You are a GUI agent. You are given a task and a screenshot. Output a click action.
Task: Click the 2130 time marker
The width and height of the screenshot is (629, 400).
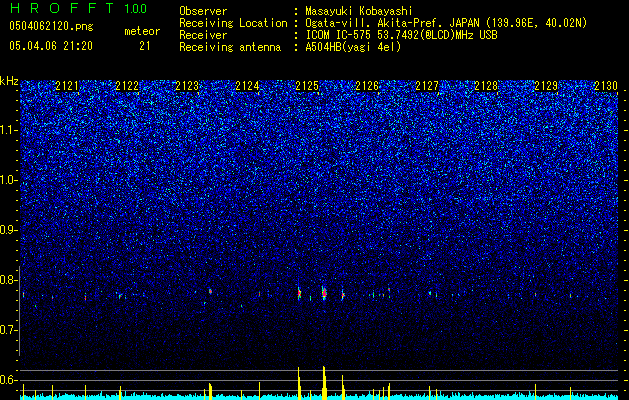[x=606, y=86]
